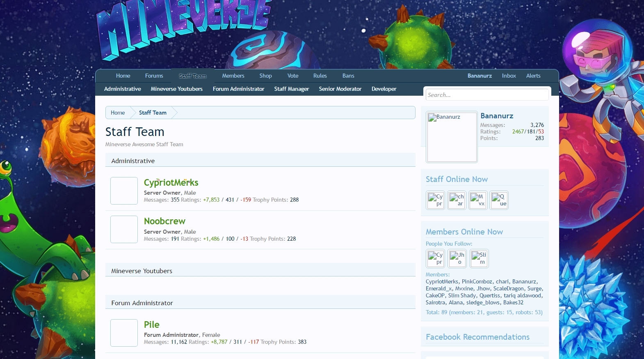Click CypriotMerks message count 355
The height and width of the screenshot is (359, 644).
[175, 200]
